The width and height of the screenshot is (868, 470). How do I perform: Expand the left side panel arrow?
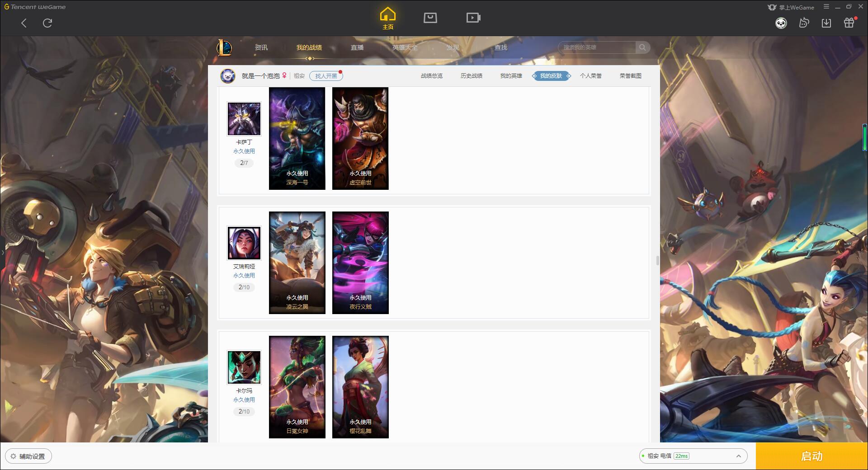pyautogui.click(x=2, y=252)
